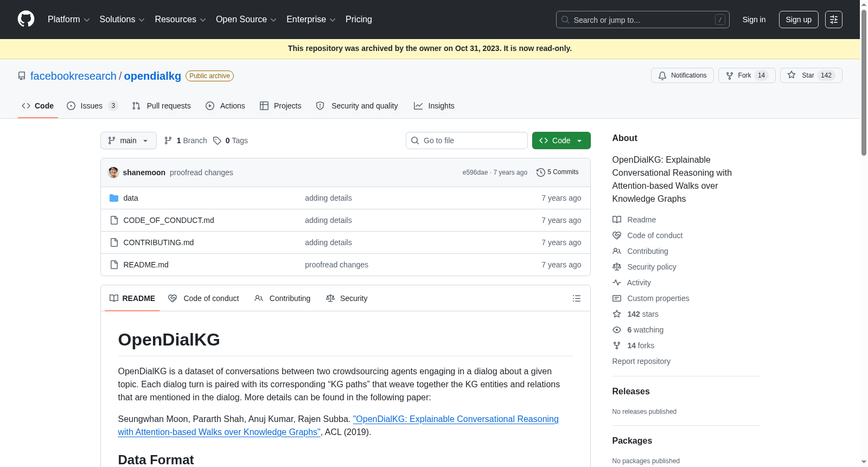868x467 pixels.
Task: Click the shanemoon author name
Action: (144, 172)
